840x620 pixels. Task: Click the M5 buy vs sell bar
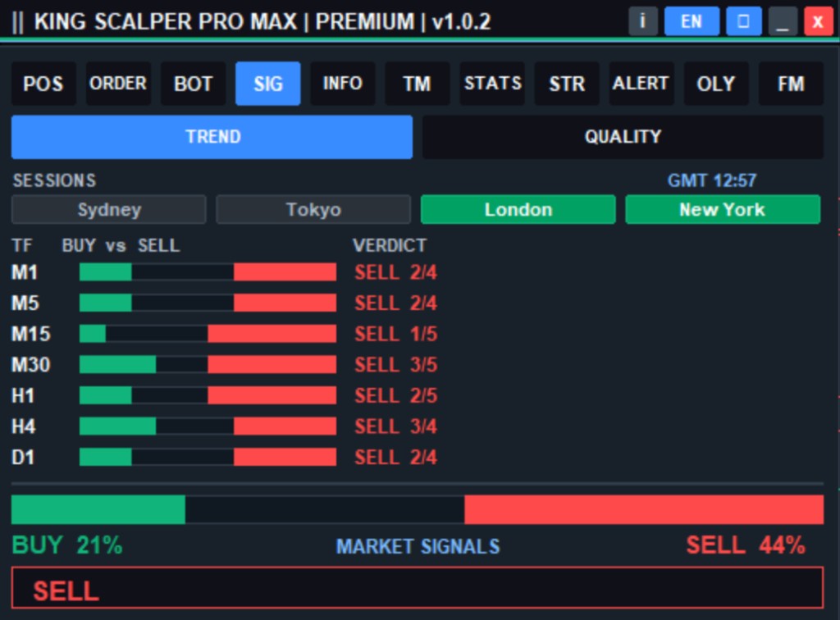[208, 303]
